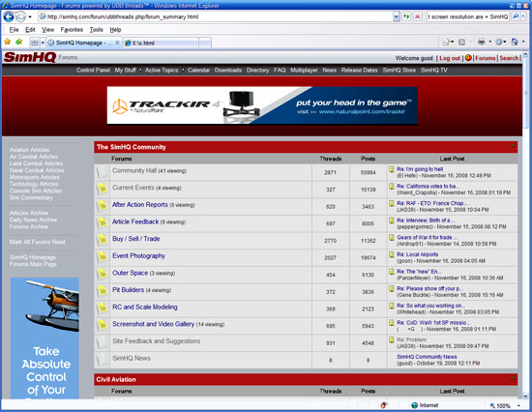
Task: Click the Add to Favorites icon
Action: (18, 43)
